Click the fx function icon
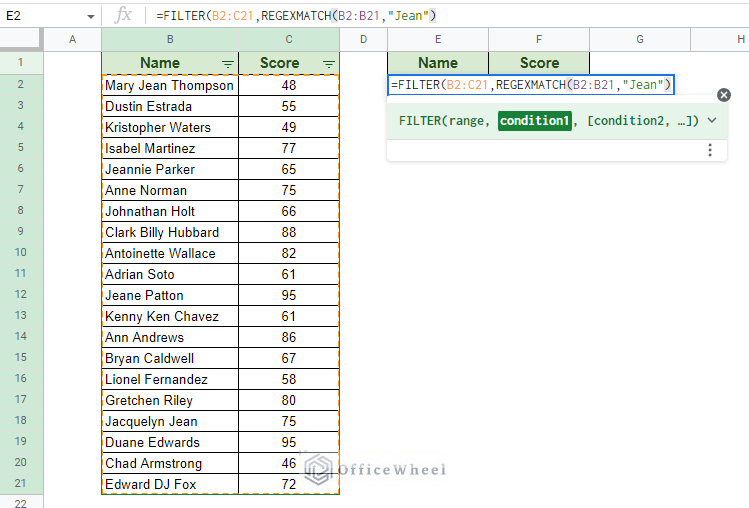Image resolution: width=749 pixels, height=508 pixels. [x=123, y=16]
